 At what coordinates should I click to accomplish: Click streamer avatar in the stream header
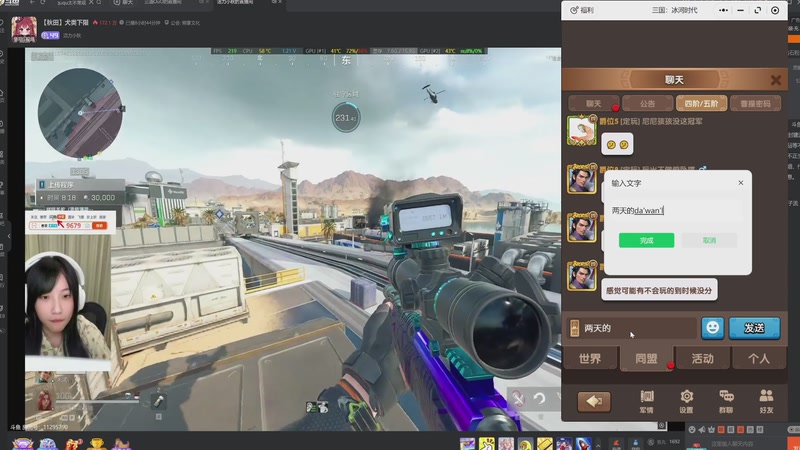23,29
